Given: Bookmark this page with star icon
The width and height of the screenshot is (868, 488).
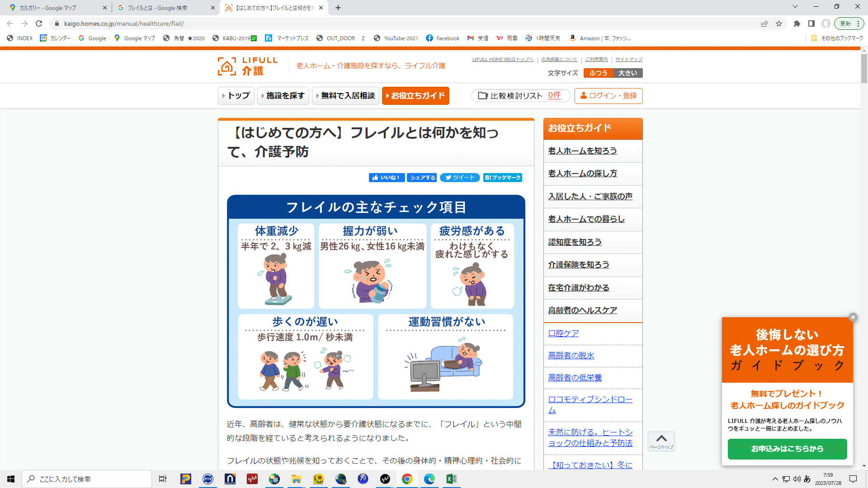Looking at the screenshot, I should click(779, 23).
